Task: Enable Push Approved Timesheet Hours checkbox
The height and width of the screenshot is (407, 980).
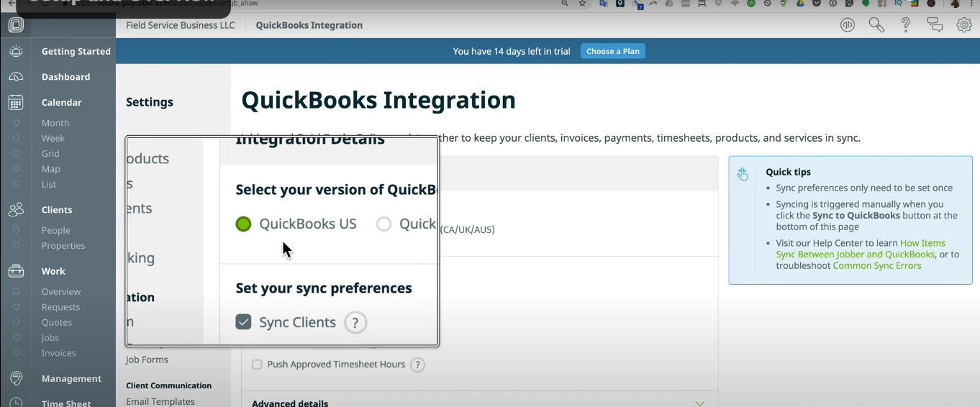Action: click(257, 365)
